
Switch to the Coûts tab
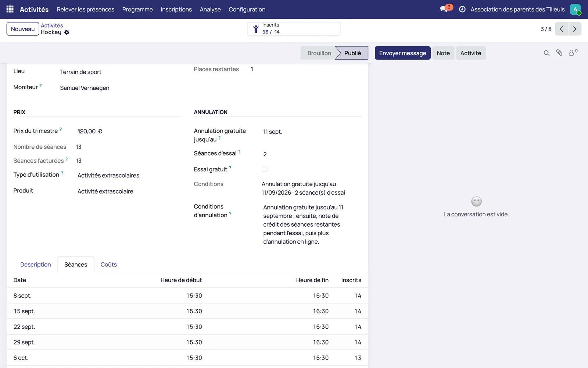click(x=109, y=265)
